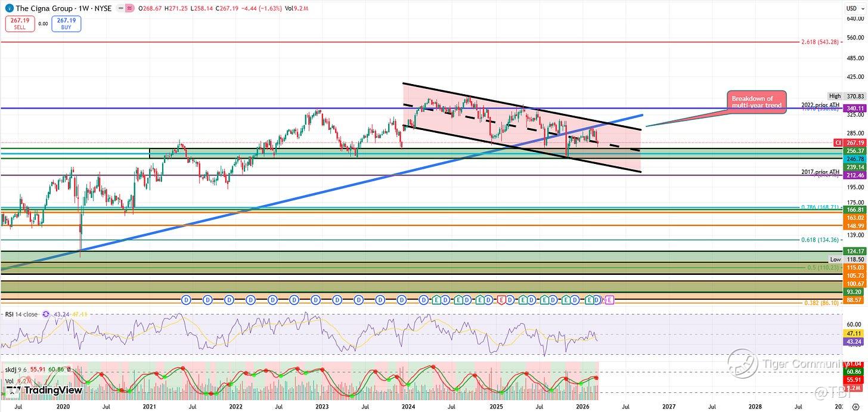Click the RSI 43.24 value label
Viewport: 868px width, 412px height.
tap(853, 341)
